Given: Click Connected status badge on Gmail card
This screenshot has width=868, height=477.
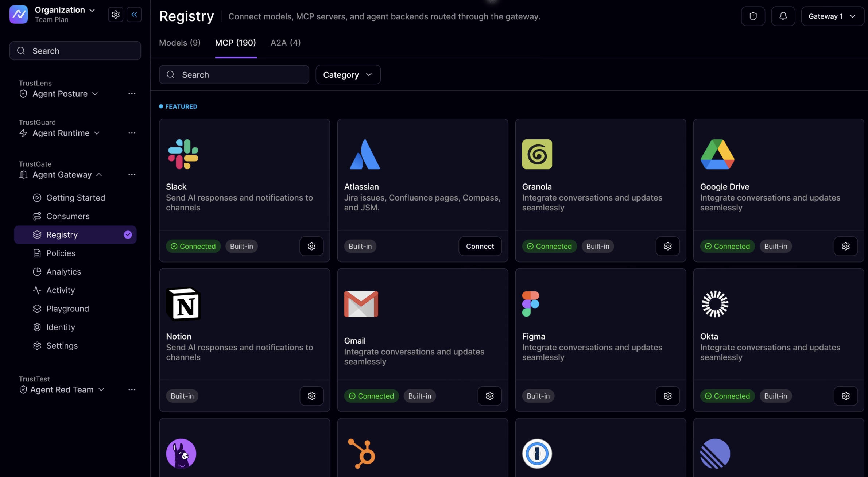Looking at the screenshot, I should tap(372, 396).
